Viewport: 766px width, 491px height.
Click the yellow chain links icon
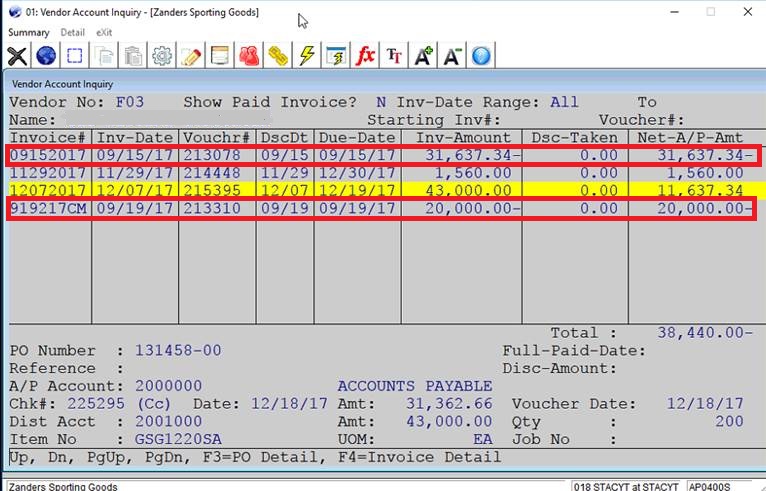(278, 56)
